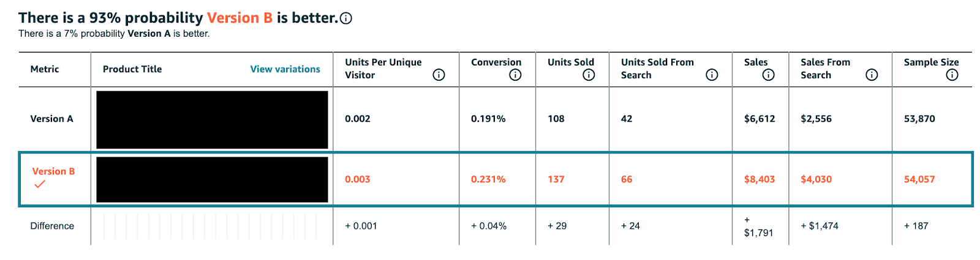
Task: Click the Difference row label
Action: tap(52, 226)
